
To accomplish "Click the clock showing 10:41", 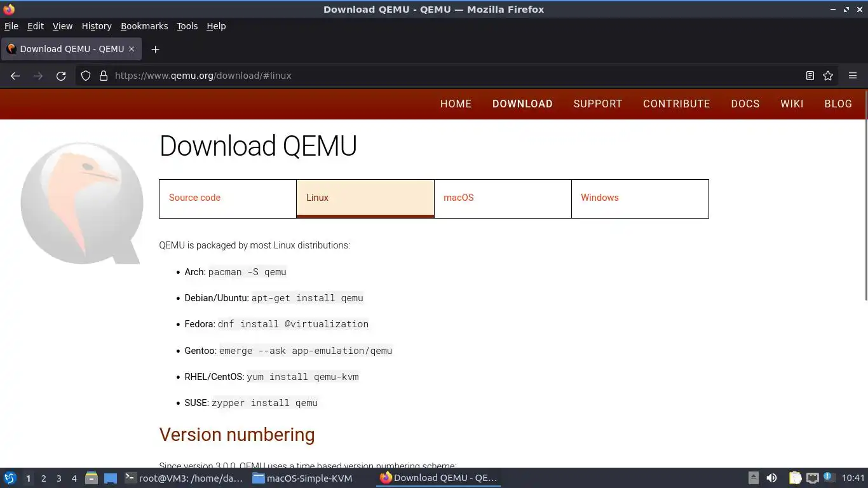I will point(853,478).
